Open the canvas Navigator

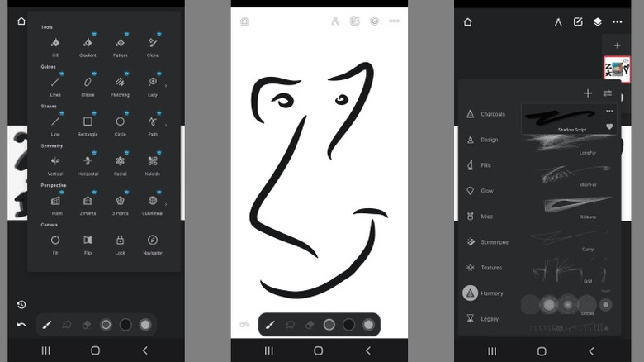153,240
